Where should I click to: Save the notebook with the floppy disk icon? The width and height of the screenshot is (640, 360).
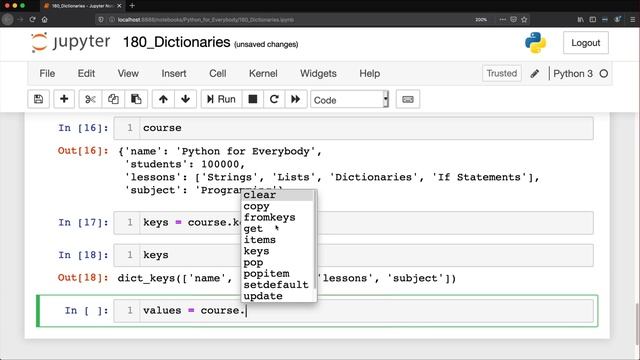(38, 99)
